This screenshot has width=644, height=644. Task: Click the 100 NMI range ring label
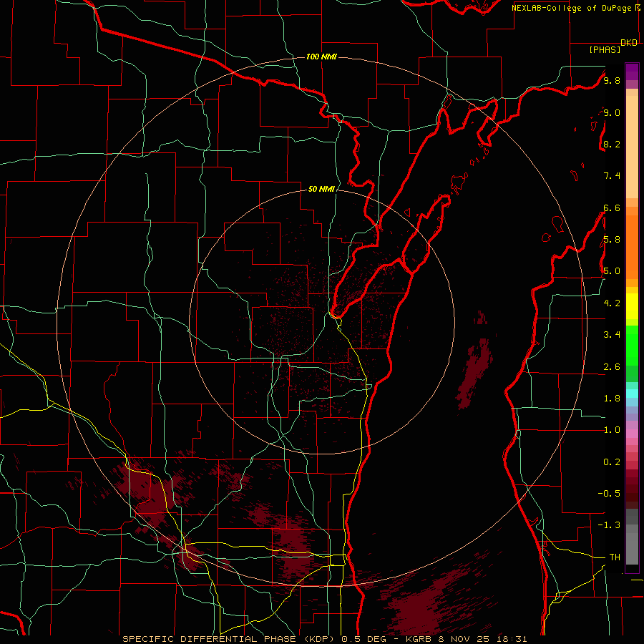click(321, 57)
